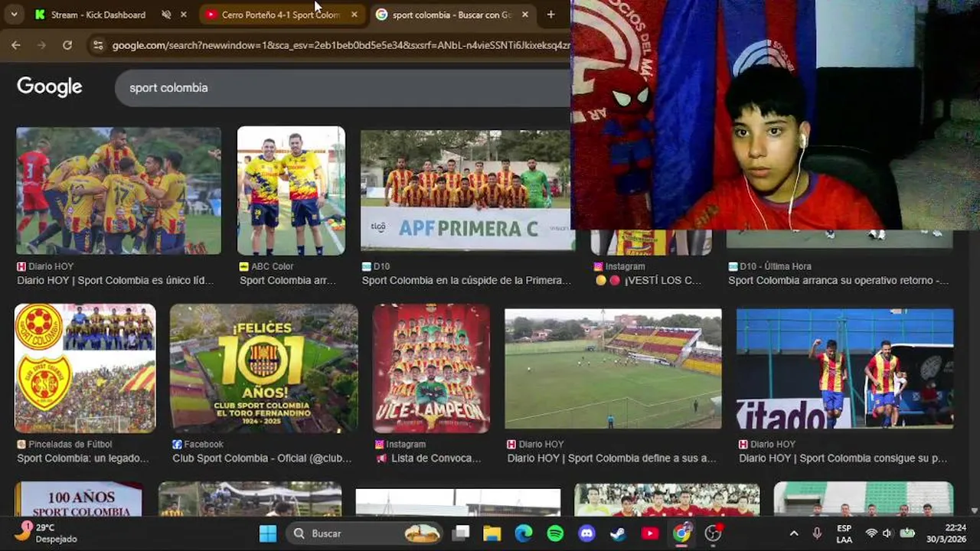Viewport: 980px width, 551px height.
Task: Close the Cerro Porteño YouTube tab
Action: coord(354,15)
